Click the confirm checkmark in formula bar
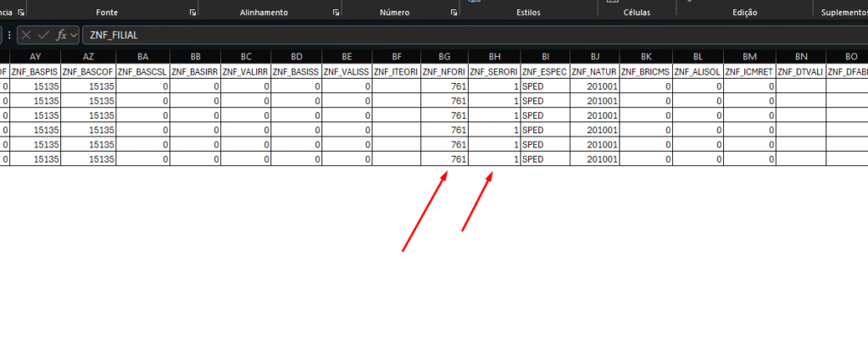 coord(42,35)
